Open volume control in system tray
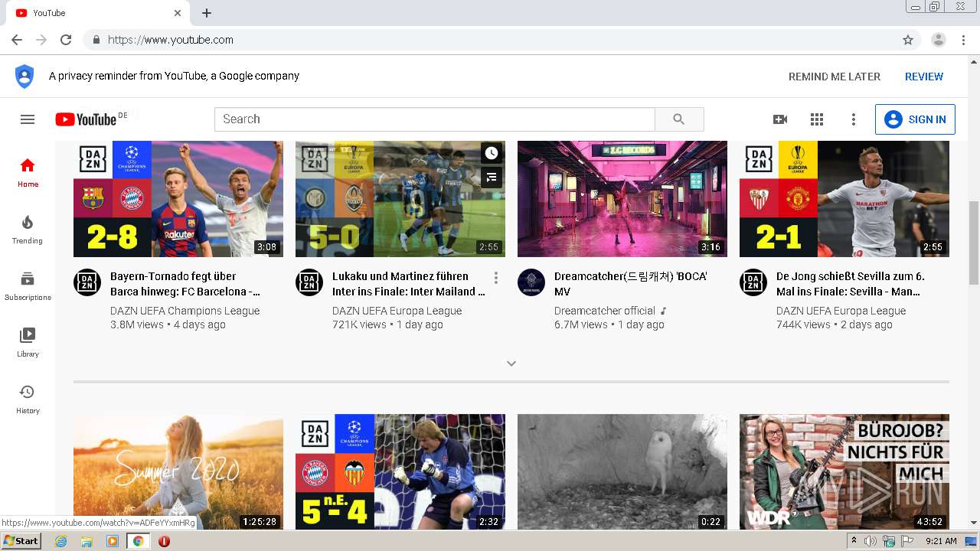This screenshot has width=980, height=551. click(x=871, y=541)
